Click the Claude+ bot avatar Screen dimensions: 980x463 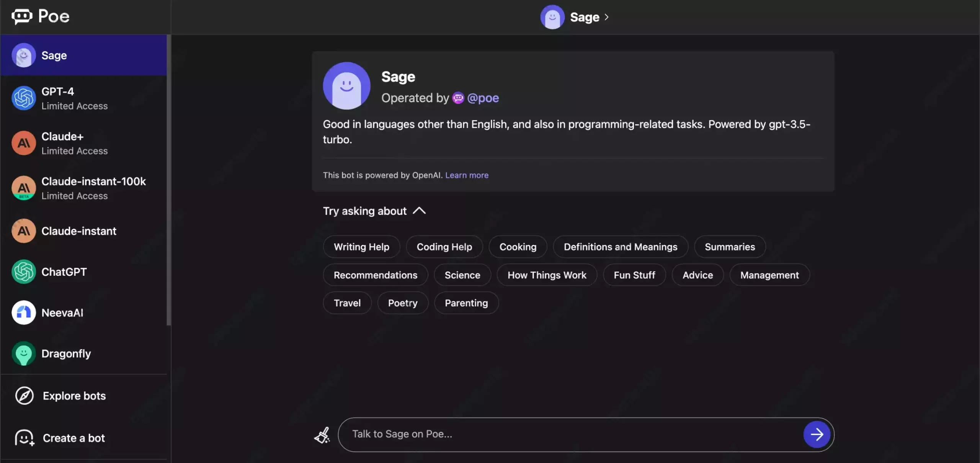pos(24,143)
